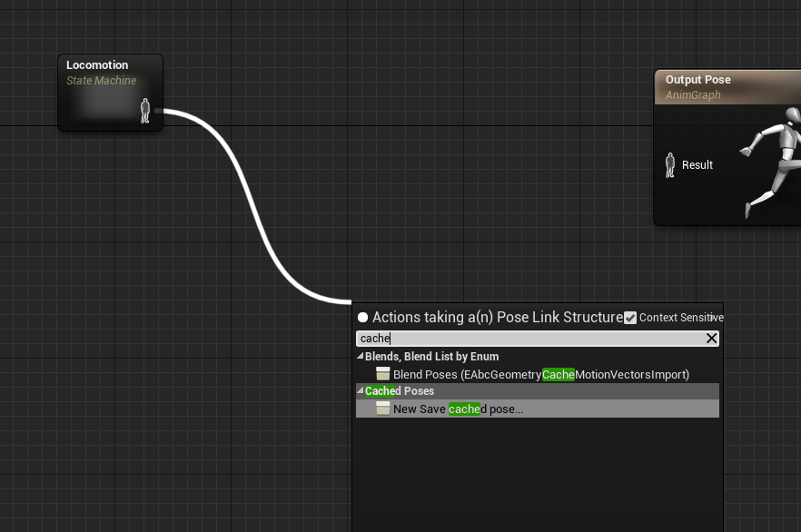This screenshot has width=801, height=532.
Task: Click the New Save cached pose icon
Action: point(382,409)
